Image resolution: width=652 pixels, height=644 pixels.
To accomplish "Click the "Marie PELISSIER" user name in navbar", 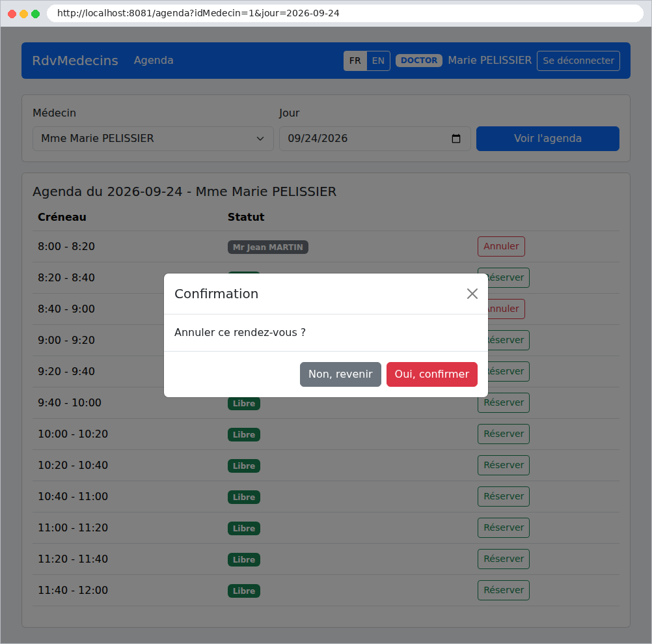I will click(489, 61).
